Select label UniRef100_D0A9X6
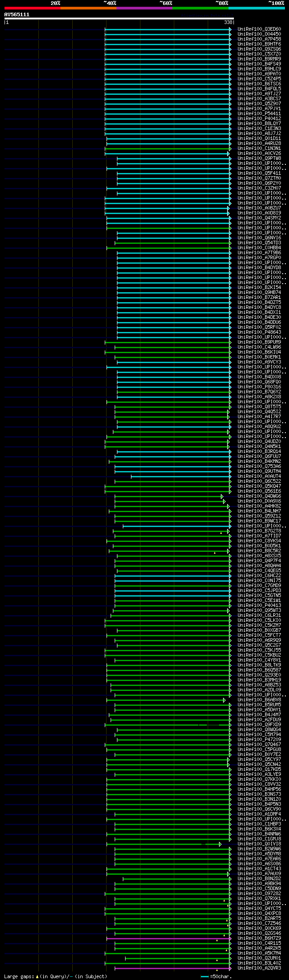 (259, 501)
